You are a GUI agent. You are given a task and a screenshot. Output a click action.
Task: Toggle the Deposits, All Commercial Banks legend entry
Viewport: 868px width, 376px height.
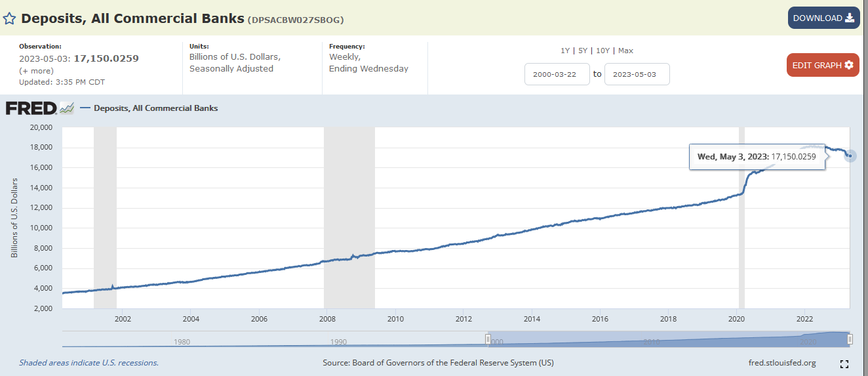click(x=149, y=108)
